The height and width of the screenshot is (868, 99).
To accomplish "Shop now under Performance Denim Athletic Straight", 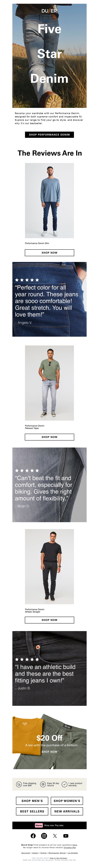I will [49, 620].
